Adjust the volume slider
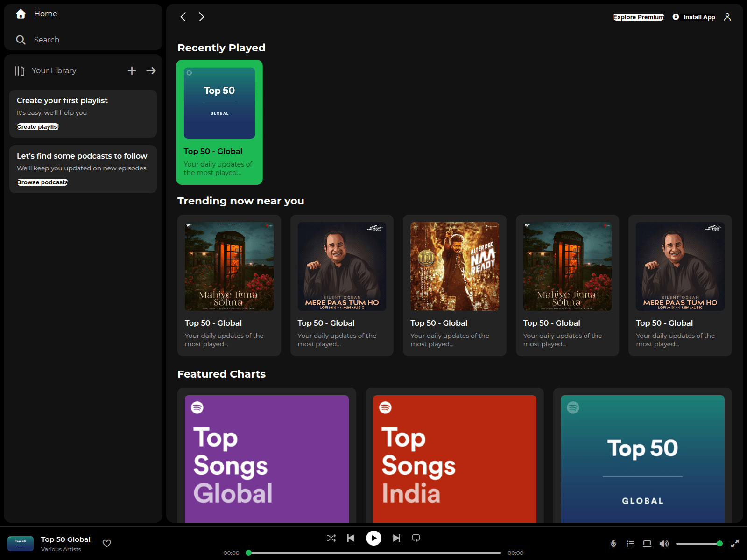Viewport: 747px width, 560px height. tap(699, 544)
